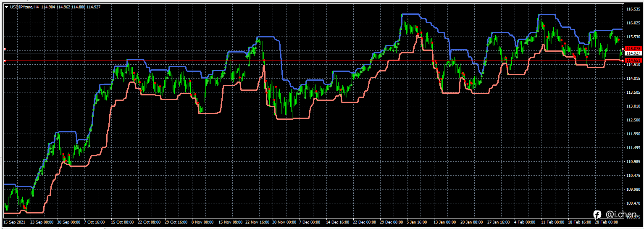Click the 30 Sep 08:00 time label

(x=69, y=222)
